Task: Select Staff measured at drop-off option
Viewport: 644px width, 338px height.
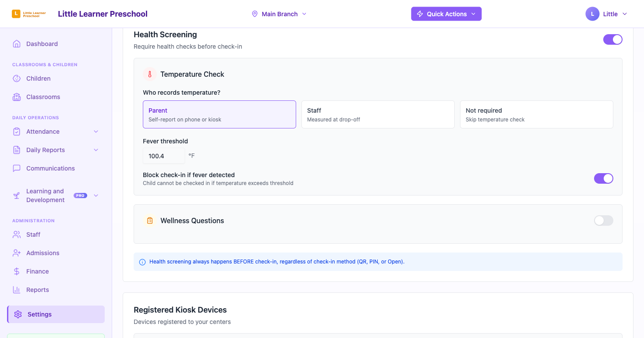Action: click(378, 114)
